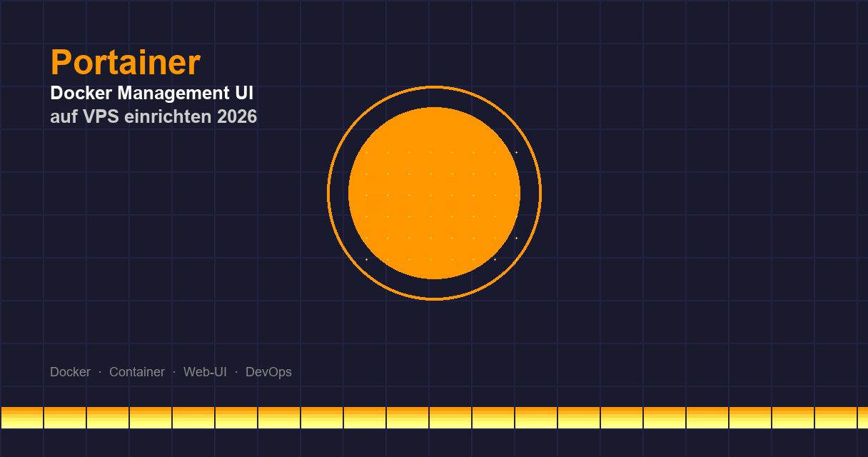Click the "DevOps" tag label
868x457 pixels.
click(268, 372)
